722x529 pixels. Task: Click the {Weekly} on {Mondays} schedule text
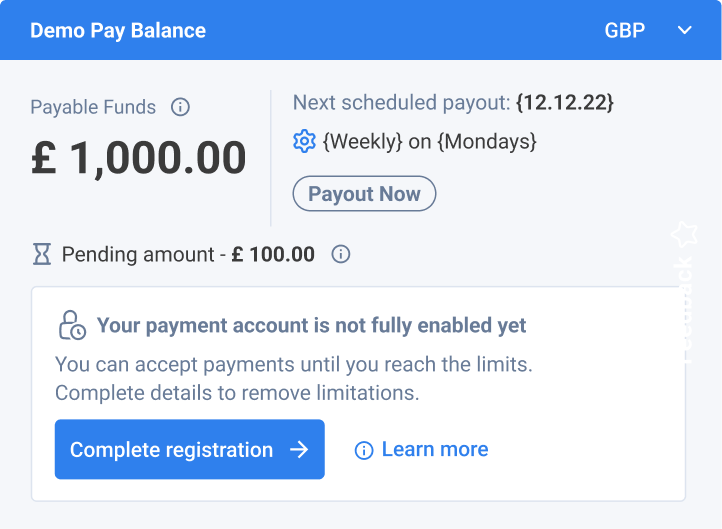point(430,142)
